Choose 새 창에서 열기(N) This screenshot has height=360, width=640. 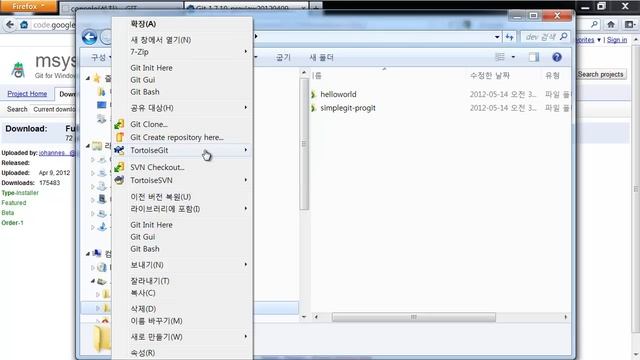click(161, 40)
